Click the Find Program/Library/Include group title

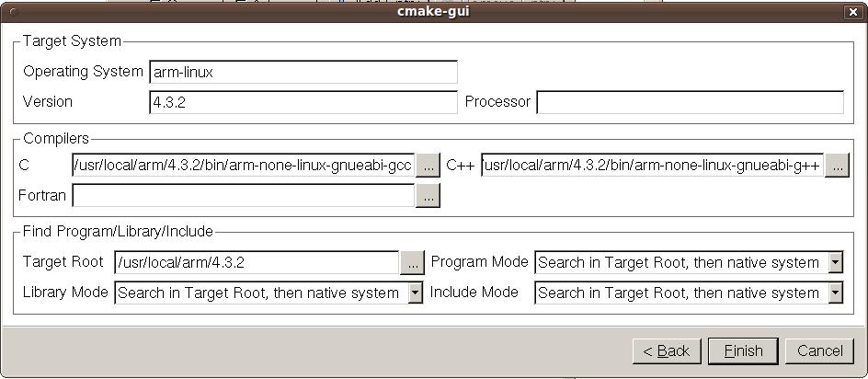(118, 231)
